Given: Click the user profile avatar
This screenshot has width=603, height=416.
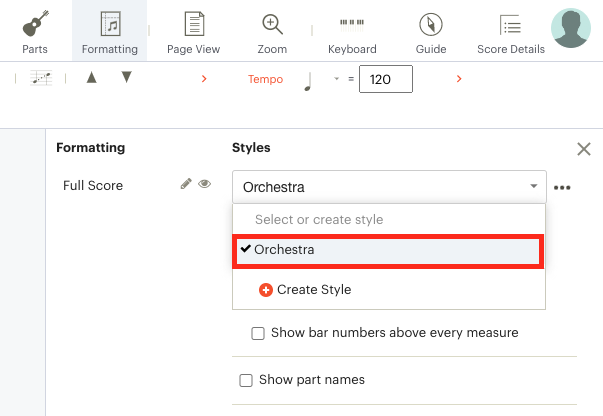Looking at the screenshot, I should (x=571, y=28).
